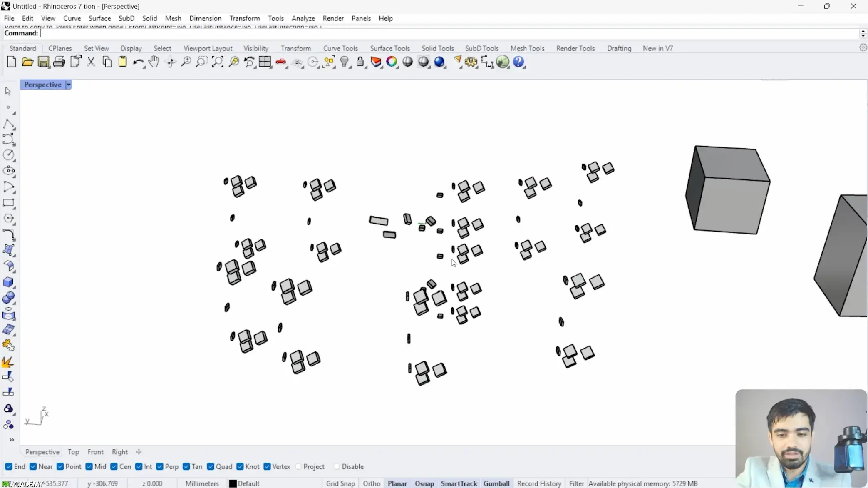Click the Options gear icon

(471, 62)
